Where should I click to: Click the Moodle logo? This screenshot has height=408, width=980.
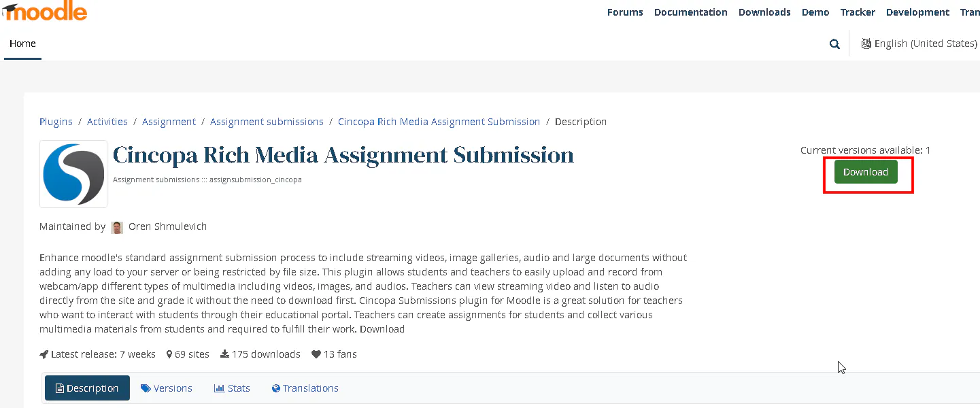tap(44, 11)
